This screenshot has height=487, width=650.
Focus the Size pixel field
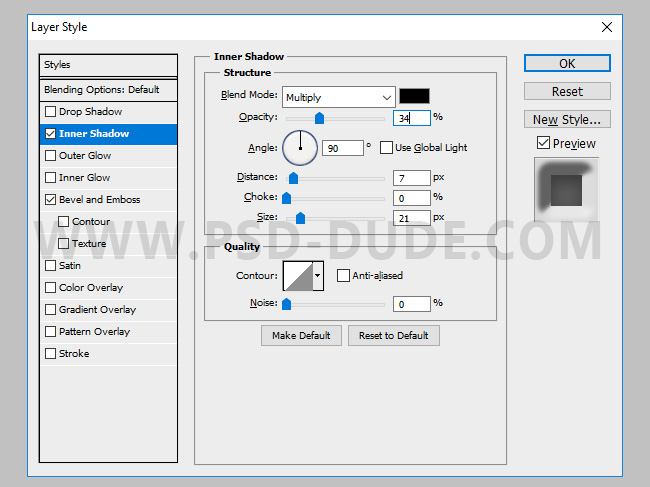click(412, 218)
